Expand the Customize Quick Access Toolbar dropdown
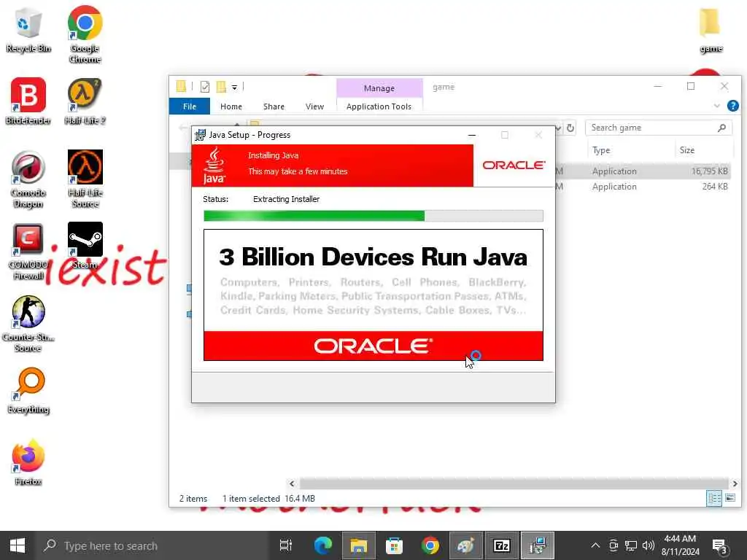The height and width of the screenshot is (560, 747). [234, 87]
